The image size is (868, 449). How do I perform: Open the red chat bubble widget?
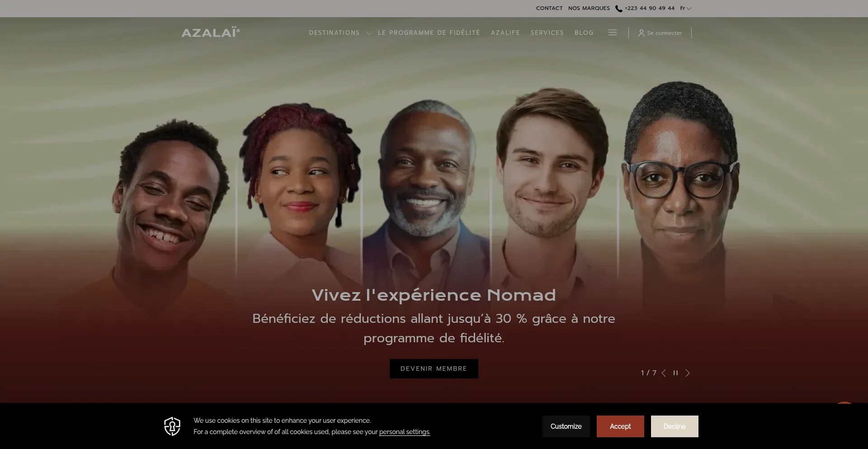click(x=844, y=402)
